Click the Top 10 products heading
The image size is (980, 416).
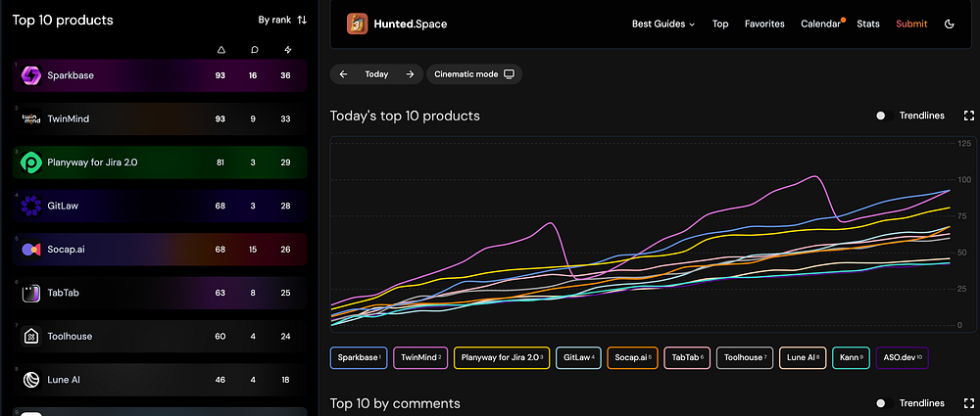pyautogui.click(x=63, y=20)
